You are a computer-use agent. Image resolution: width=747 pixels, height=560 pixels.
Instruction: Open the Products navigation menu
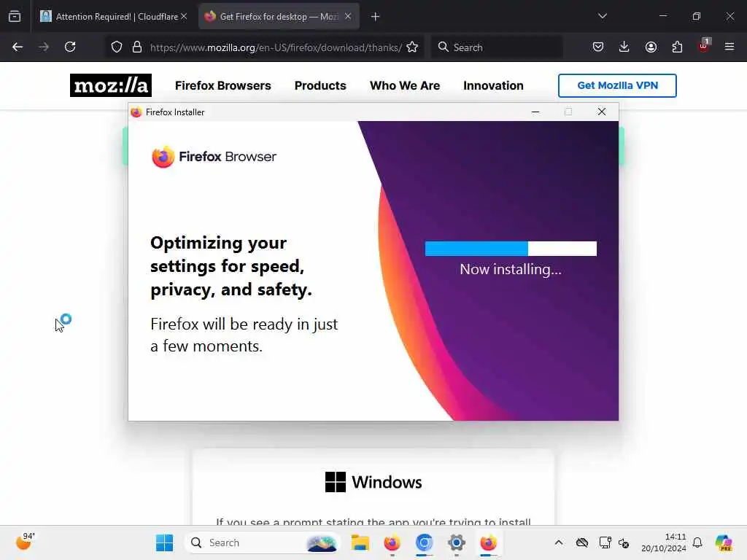click(320, 86)
